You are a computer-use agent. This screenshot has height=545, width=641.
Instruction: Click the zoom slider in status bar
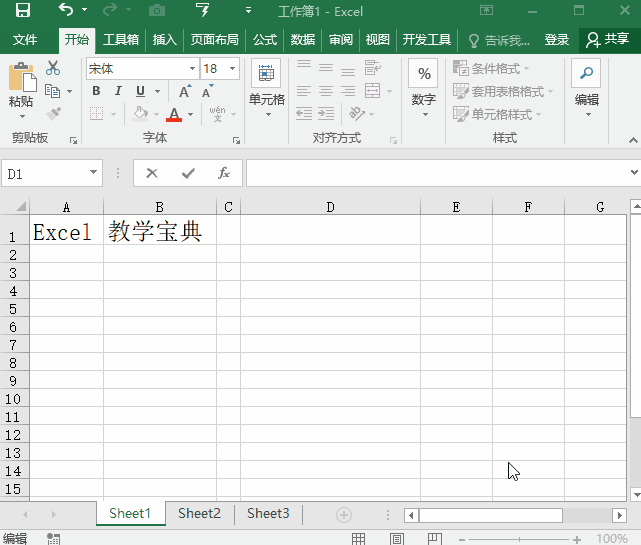point(519,539)
